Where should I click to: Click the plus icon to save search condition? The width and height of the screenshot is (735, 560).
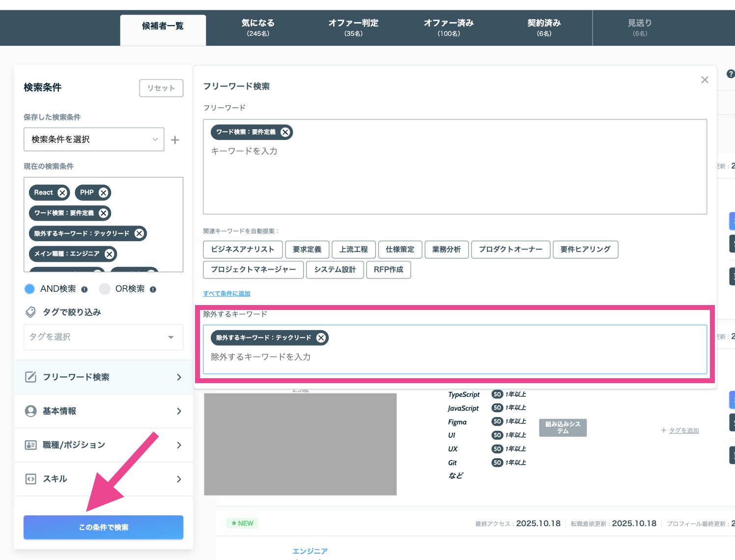(x=175, y=140)
